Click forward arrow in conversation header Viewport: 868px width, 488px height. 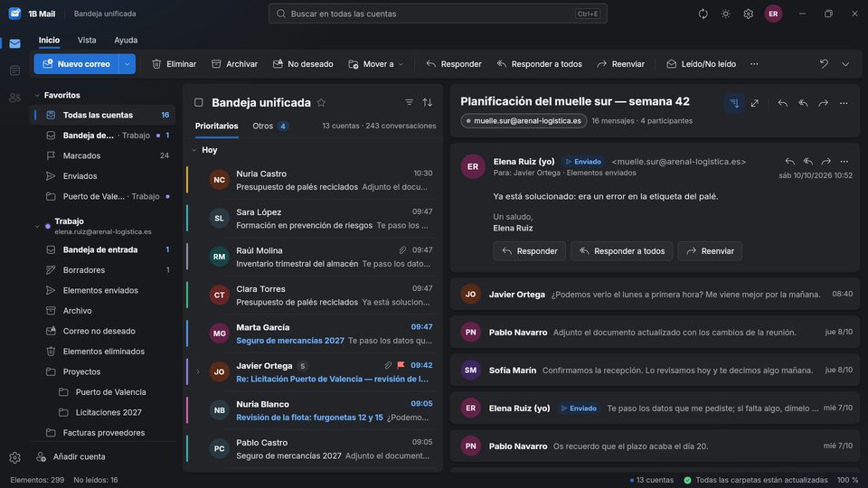pos(823,103)
